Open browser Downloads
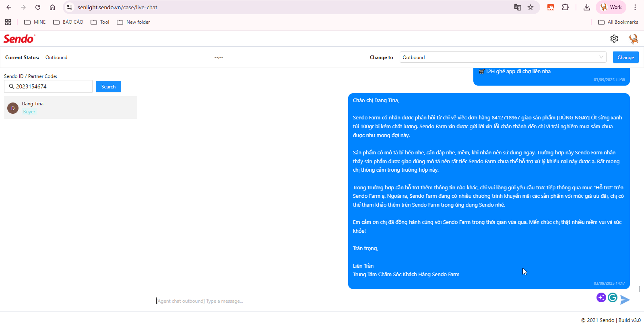 (x=587, y=7)
